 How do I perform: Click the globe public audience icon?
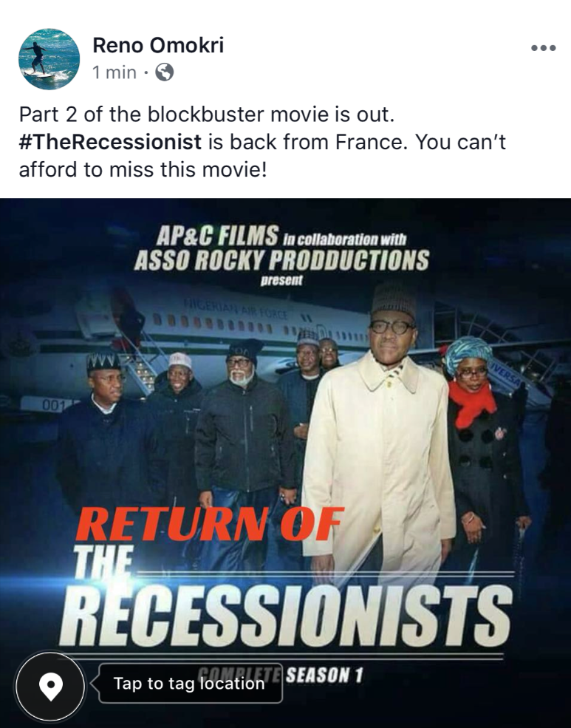point(164,72)
